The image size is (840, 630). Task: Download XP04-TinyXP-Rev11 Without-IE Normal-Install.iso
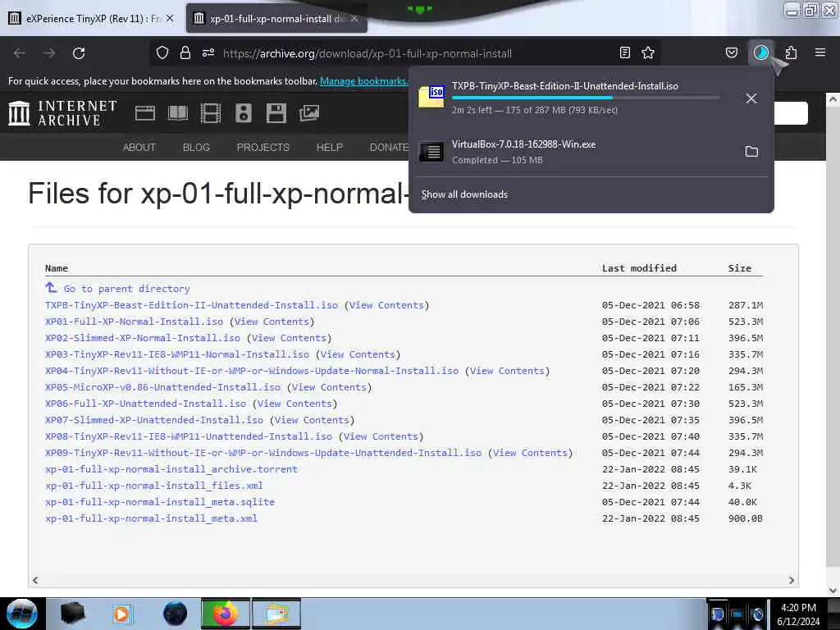click(252, 371)
